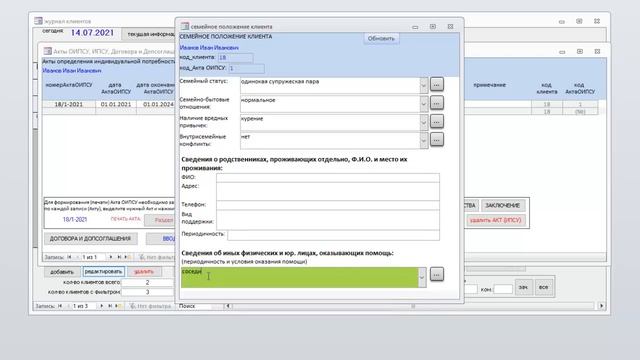This screenshot has width=640, height=360.
Task: Click the ДОГОВОРА И ДОПСОГЛАШЕНИЯ button
Action: pyautogui.click(x=90, y=238)
